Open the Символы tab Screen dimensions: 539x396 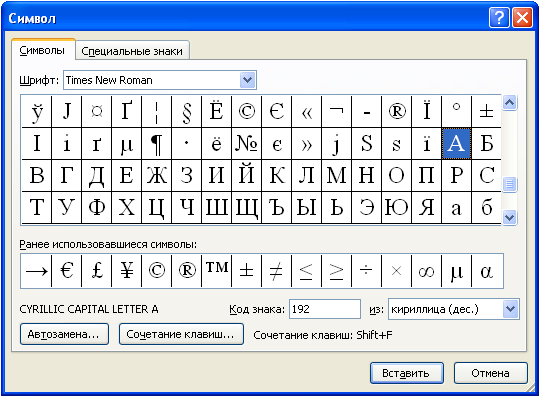tap(42, 50)
